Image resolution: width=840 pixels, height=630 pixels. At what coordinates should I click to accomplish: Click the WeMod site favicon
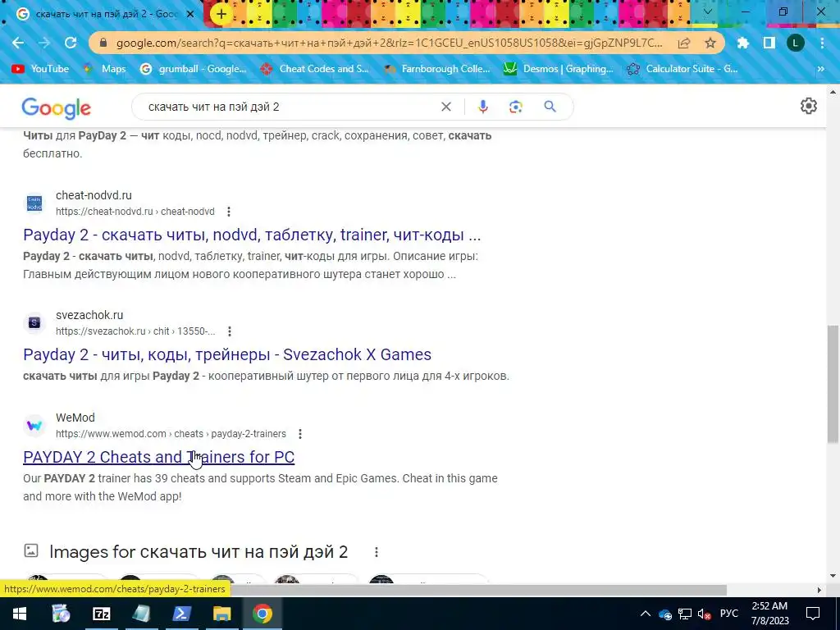(x=34, y=426)
